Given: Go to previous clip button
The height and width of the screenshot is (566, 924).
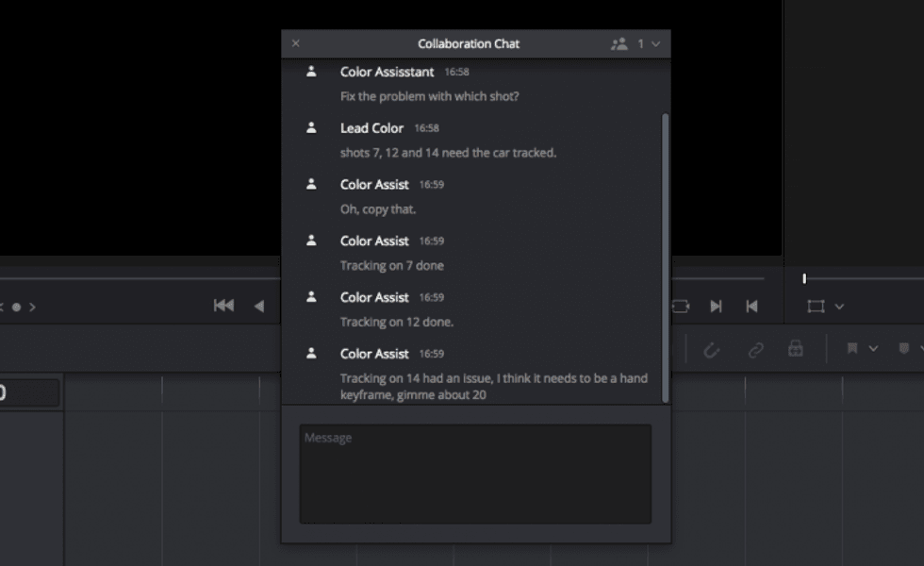Looking at the screenshot, I should click(752, 306).
